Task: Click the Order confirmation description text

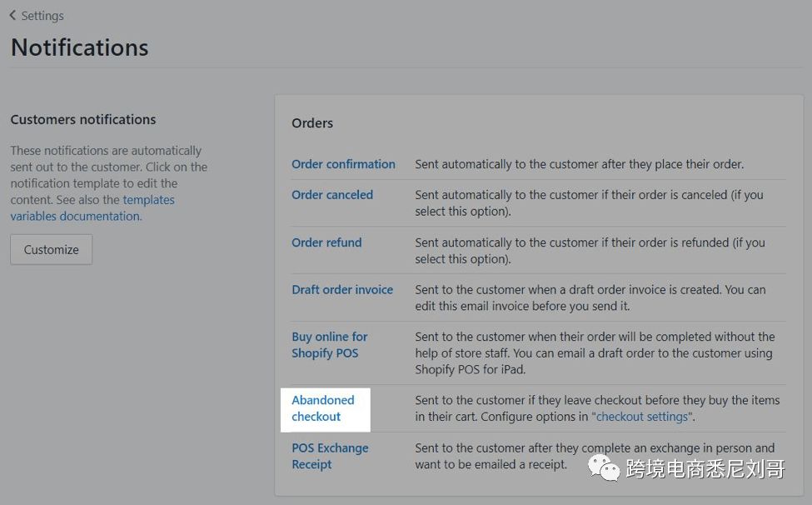Action: coord(579,164)
